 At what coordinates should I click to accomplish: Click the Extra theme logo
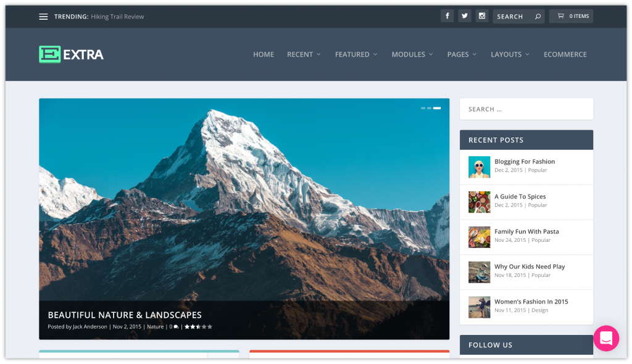(x=70, y=54)
